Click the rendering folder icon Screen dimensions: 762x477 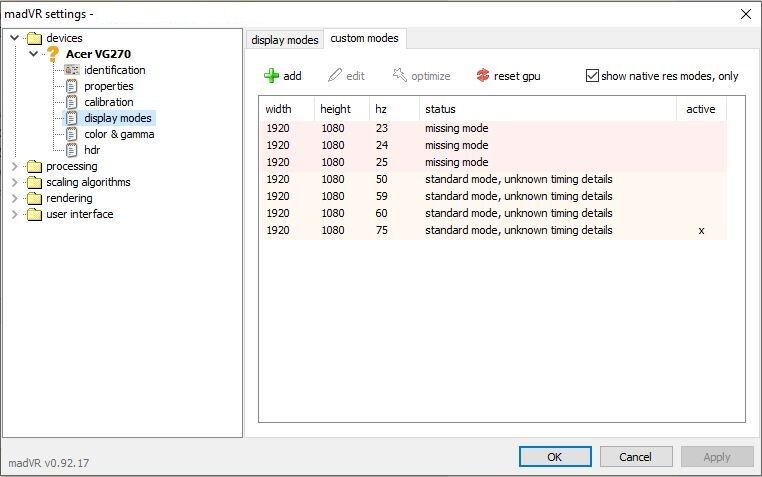click(x=35, y=198)
